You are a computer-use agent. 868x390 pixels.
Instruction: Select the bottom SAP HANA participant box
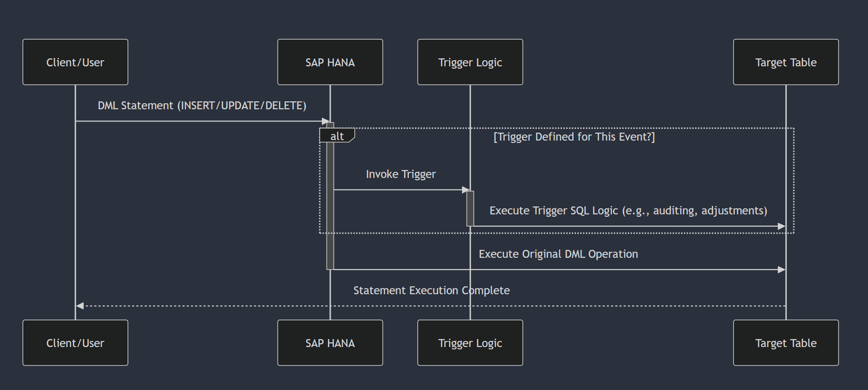coord(330,343)
